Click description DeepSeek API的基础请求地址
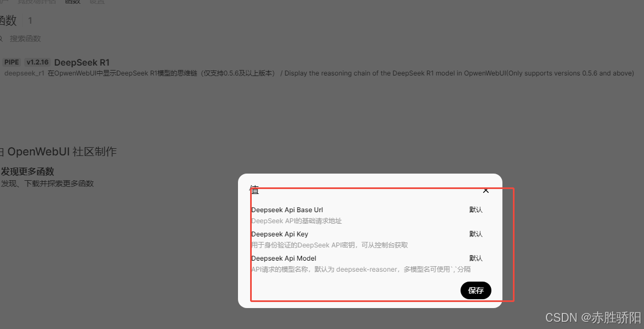644x329 pixels. (x=296, y=221)
